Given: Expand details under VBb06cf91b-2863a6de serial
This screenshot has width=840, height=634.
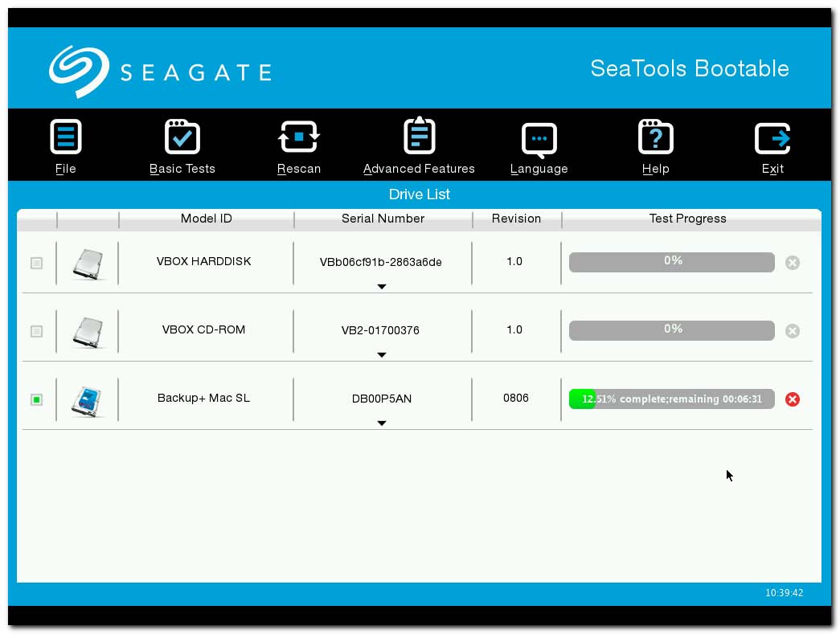Looking at the screenshot, I should [382, 287].
